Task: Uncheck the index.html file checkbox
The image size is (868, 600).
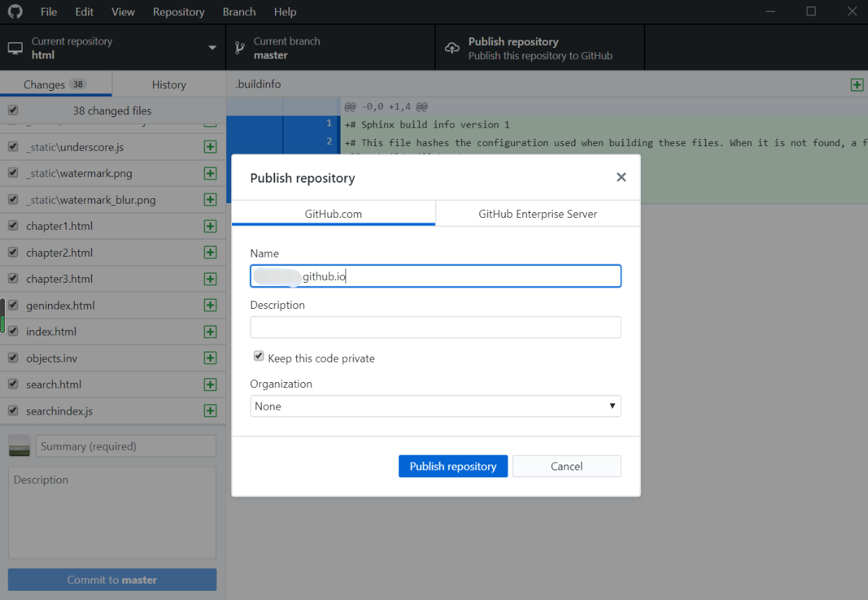Action: coord(13,331)
